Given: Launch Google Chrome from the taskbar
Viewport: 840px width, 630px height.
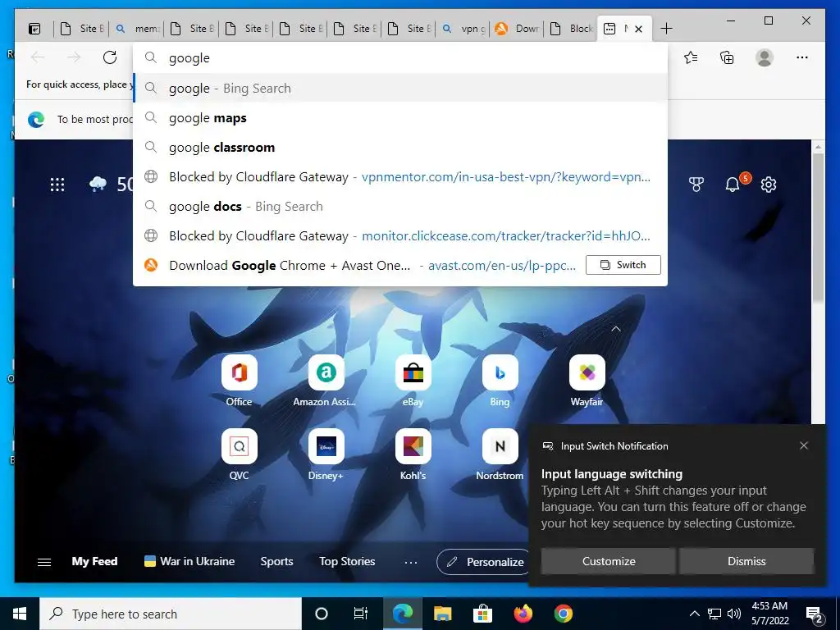Looking at the screenshot, I should (x=563, y=614).
